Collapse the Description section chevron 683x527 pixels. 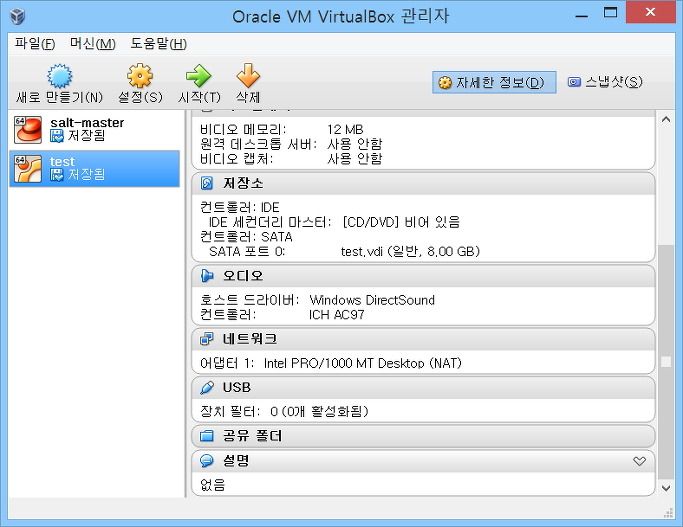point(639,461)
